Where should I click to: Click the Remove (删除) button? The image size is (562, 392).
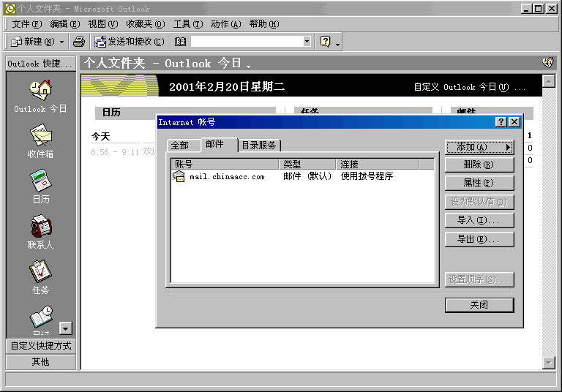(x=479, y=165)
